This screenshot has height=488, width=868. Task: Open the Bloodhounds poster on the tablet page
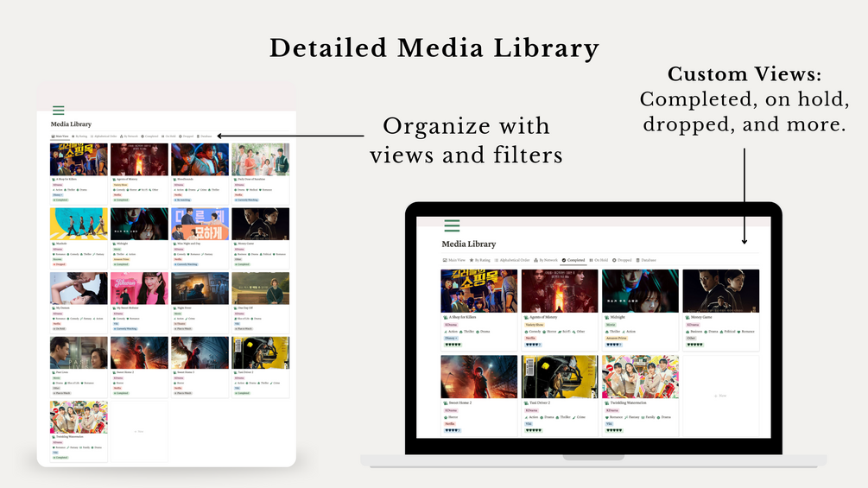[200, 159]
